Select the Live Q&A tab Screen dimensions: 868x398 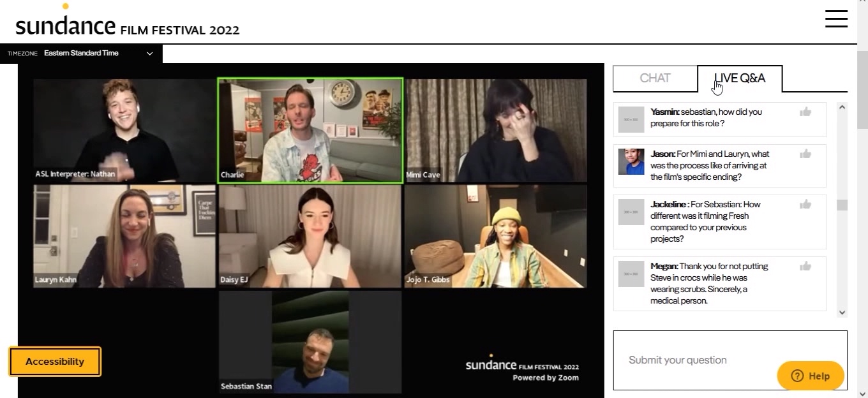(x=740, y=78)
